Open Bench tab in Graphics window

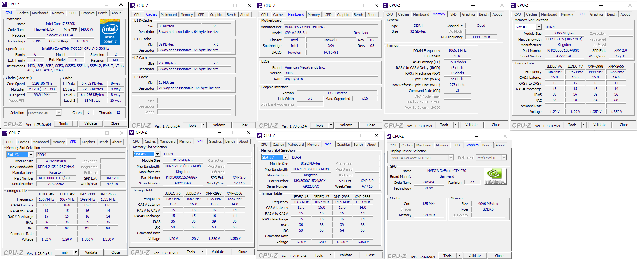coord(487,145)
